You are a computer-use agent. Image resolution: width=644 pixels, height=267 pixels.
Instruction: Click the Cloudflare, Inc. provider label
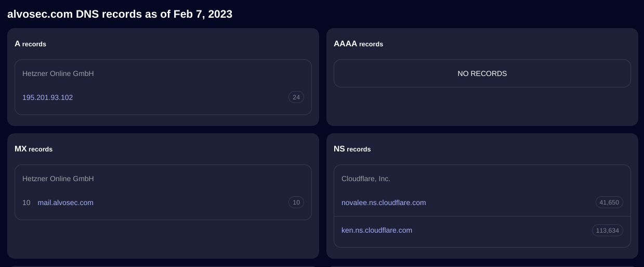coord(366,179)
